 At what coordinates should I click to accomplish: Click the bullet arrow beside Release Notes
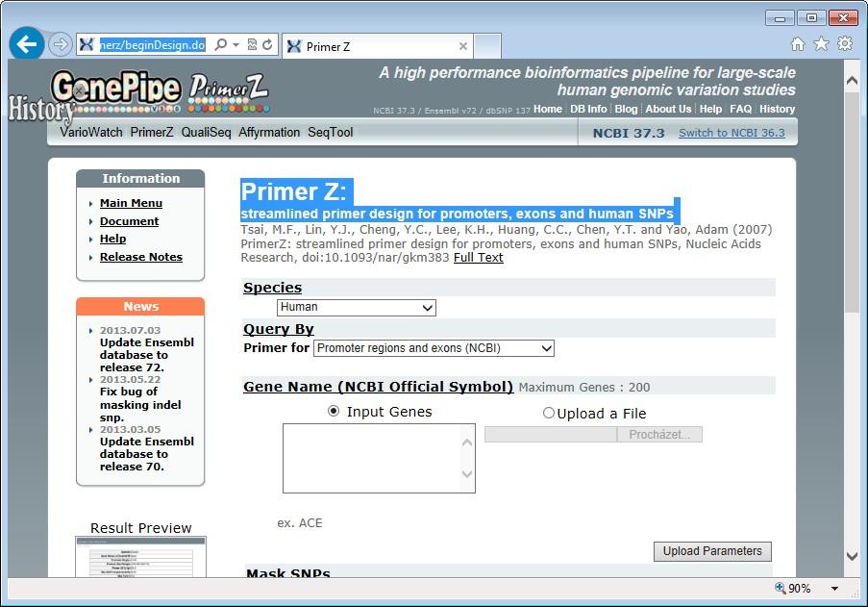(x=90, y=258)
